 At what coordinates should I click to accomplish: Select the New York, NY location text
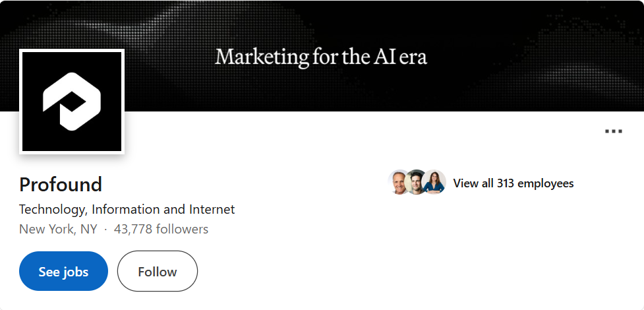58,229
